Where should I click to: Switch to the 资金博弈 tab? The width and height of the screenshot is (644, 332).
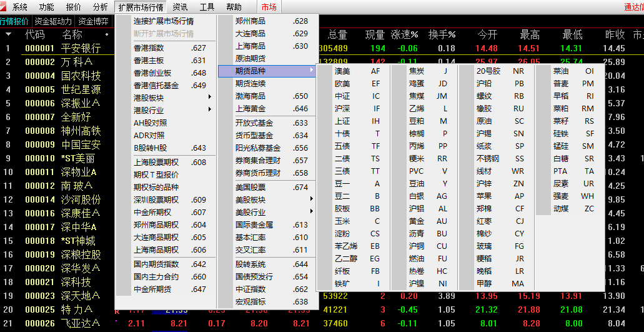(x=93, y=21)
